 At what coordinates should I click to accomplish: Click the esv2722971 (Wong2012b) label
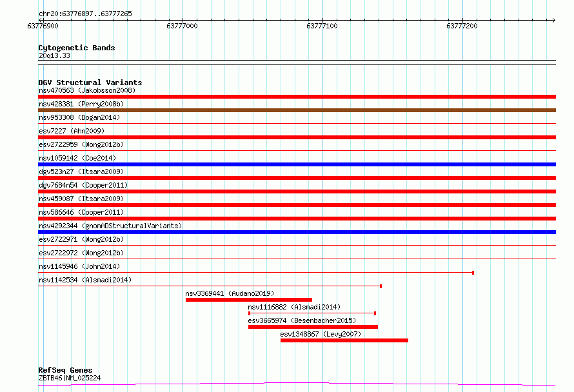coord(81,239)
